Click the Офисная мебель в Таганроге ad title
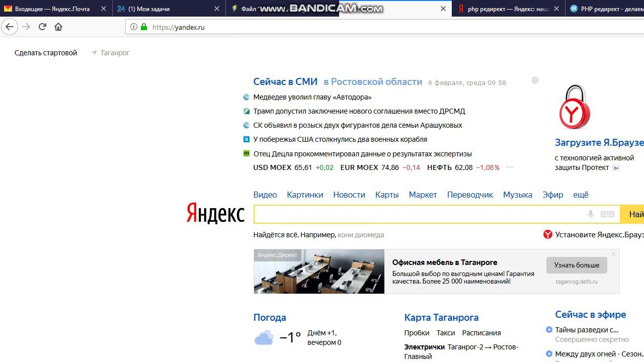The width and height of the screenshot is (644, 362). pyautogui.click(x=445, y=262)
